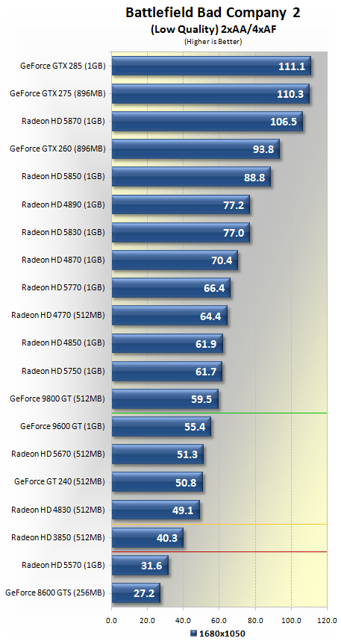Screen dimensions: 341x644
Task: Select the GeForce GTX 260 (896MB) label
Action: (57, 149)
